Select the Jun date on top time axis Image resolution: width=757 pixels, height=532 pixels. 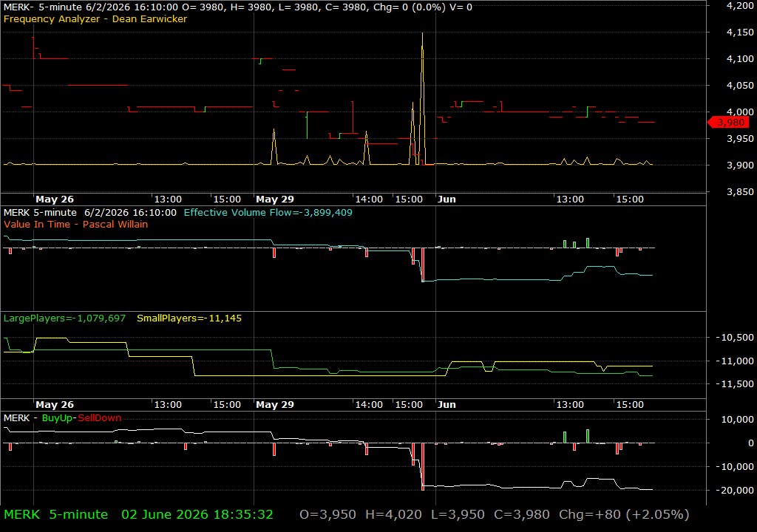(447, 199)
